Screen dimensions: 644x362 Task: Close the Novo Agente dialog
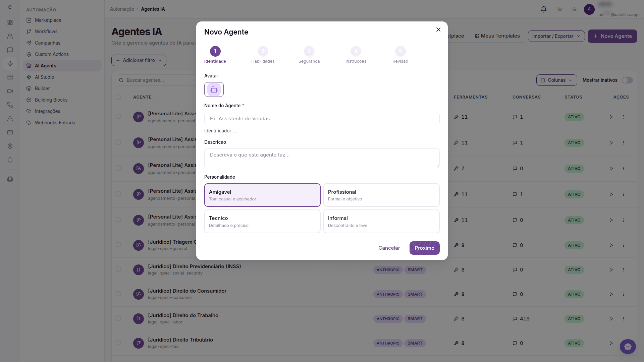click(x=438, y=29)
